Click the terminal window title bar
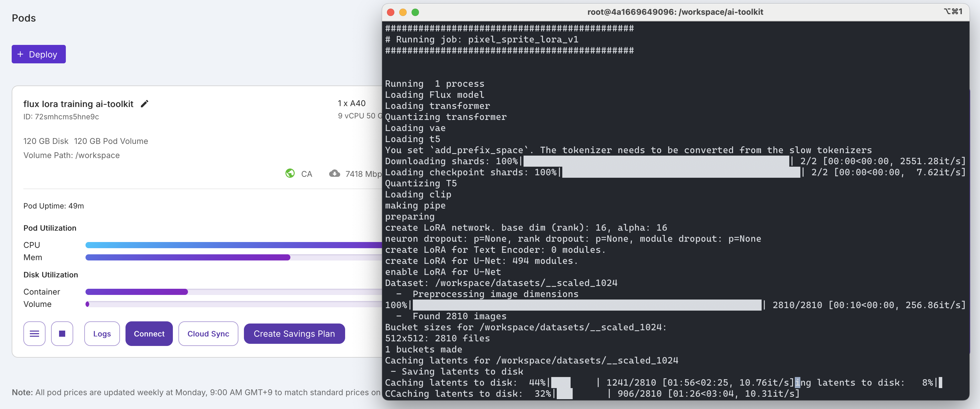This screenshot has width=980, height=409. point(675,12)
